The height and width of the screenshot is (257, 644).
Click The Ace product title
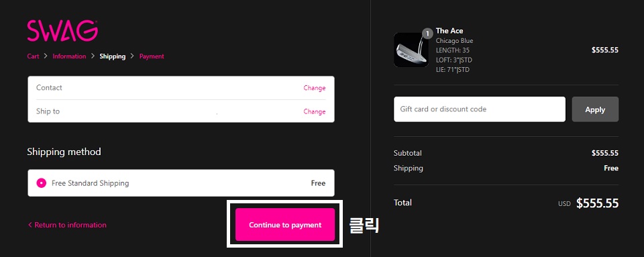(449, 31)
